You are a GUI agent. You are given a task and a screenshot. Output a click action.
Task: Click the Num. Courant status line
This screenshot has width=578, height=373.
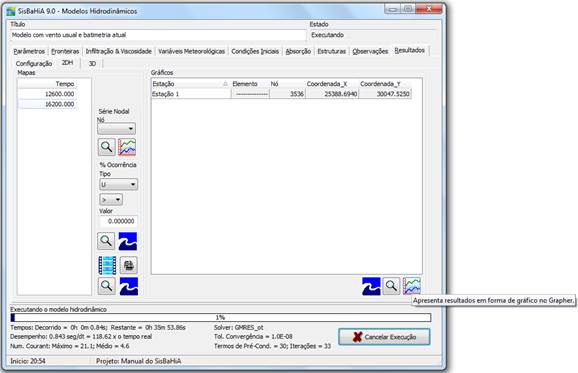point(70,346)
